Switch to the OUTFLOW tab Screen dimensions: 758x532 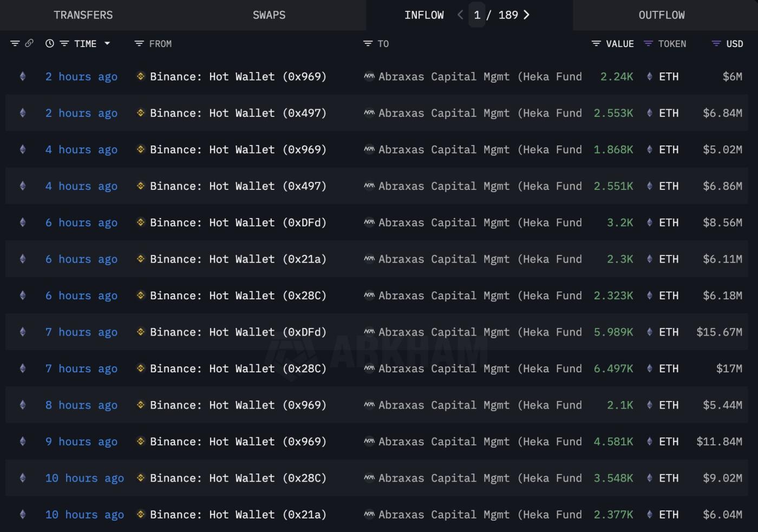click(662, 15)
